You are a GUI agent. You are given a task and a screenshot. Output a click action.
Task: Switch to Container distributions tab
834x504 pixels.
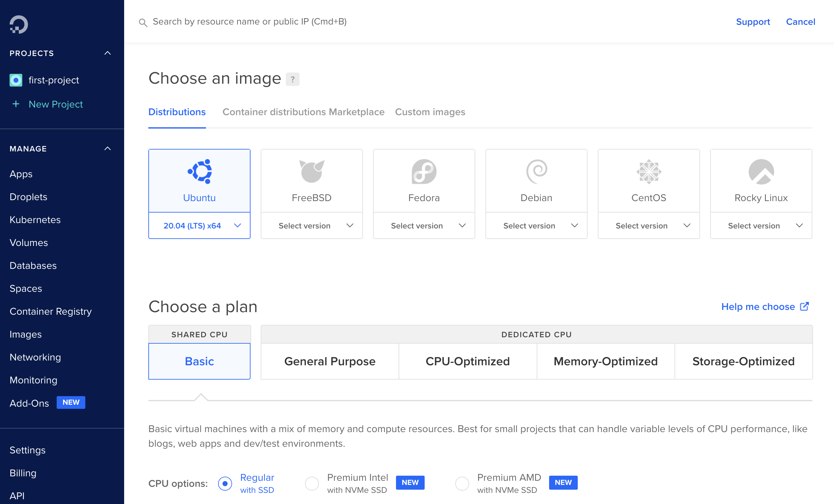tap(274, 112)
